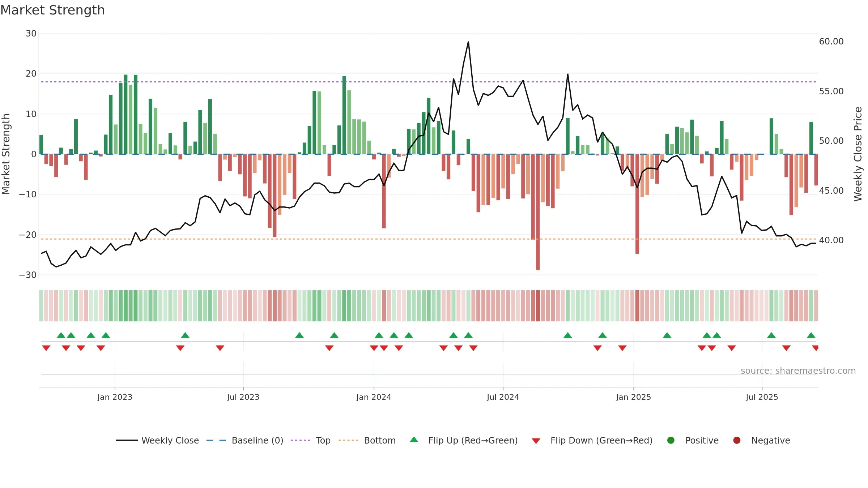This screenshot has height=488, width=868.
Task: Click the Jan 2023 axis label
Action: pyautogui.click(x=115, y=397)
